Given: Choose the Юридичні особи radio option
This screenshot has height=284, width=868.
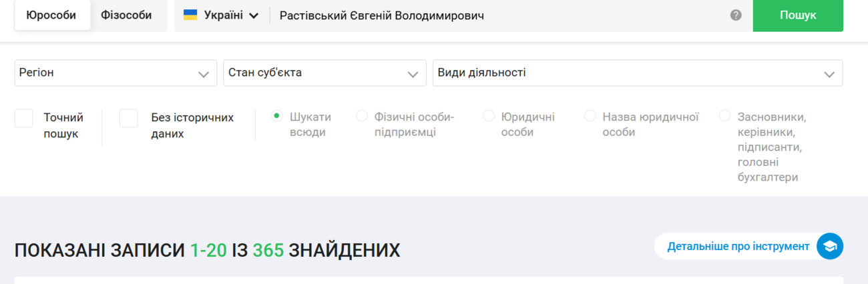Looking at the screenshot, I should [x=489, y=116].
